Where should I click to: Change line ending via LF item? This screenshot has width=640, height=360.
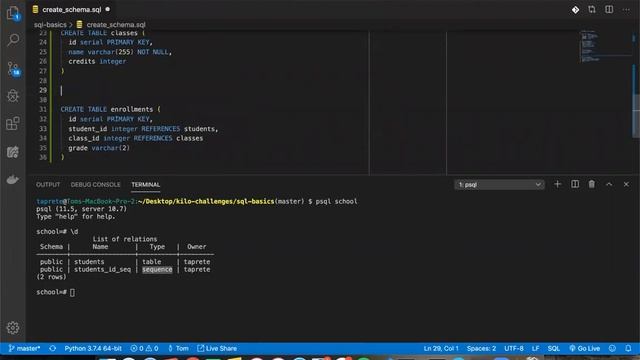click(536, 349)
